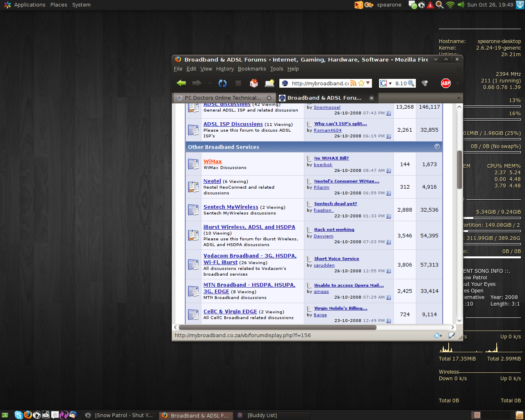The width and height of the screenshot is (525, 420).
Task: Collapse the Other Broadband Services section
Action: coord(437,147)
